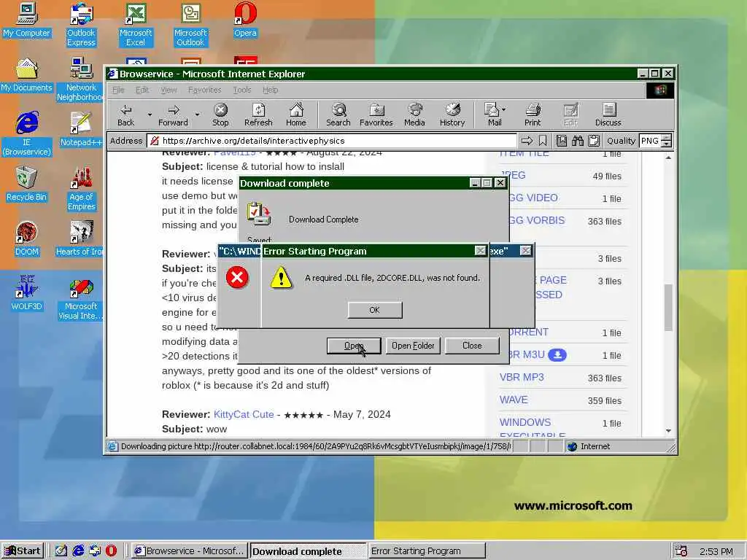Click the Home toolbar icon
Image resolution: width=747 pixels, height=560 pixels.
point(296,115)
